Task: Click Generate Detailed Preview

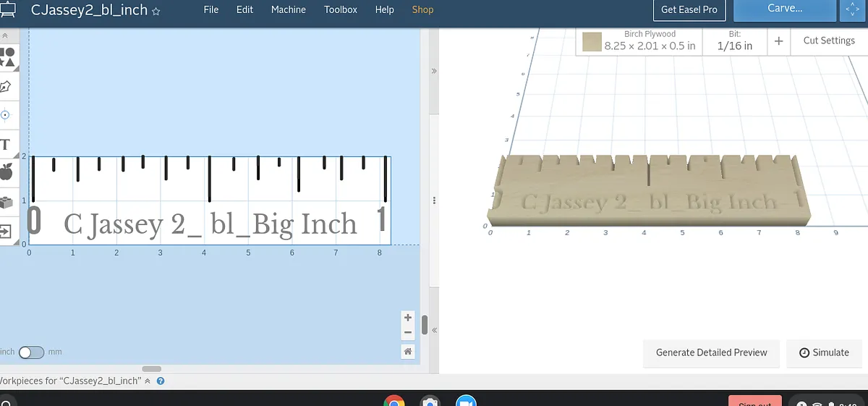Action: tap(711, 352)
